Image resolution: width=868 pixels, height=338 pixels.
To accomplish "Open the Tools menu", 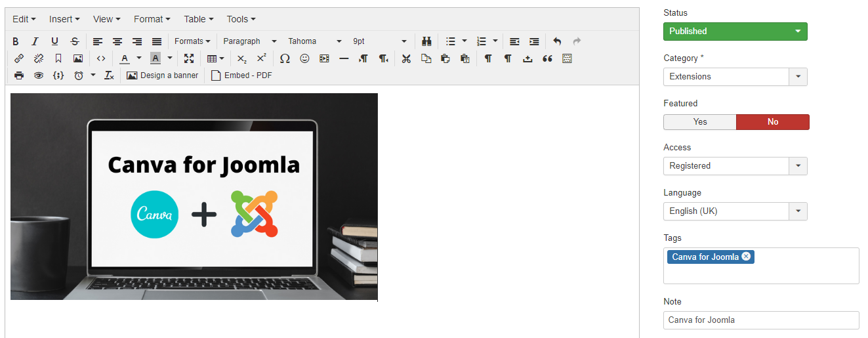I will click(x=241, y=20).
